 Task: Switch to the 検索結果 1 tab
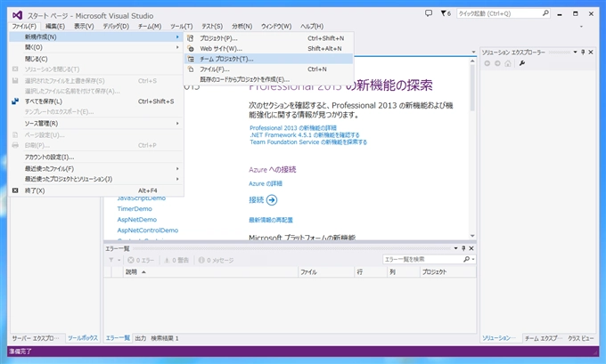[165, 338]
